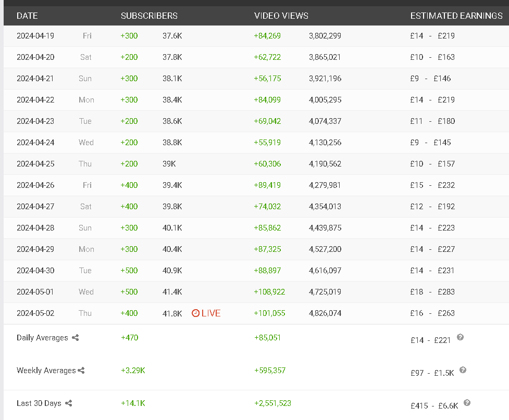Click earnings £15 - £232
The image size is (509, 420).
click(x=432, y=185)
